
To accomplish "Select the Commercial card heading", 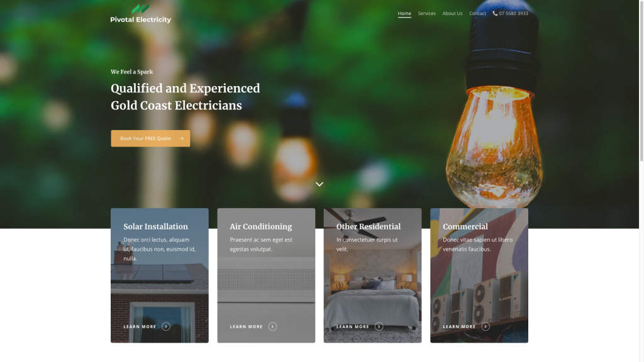I will point(465,226).
